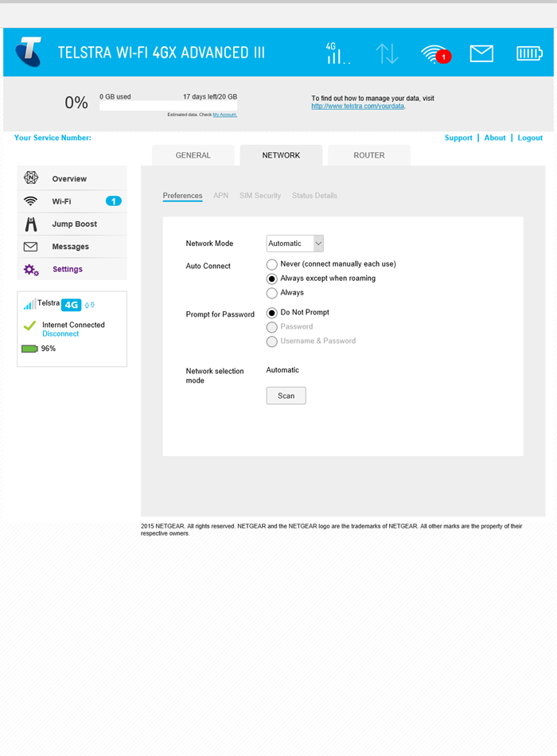557x756 pixels.
Task: Select Never connect manually radio option
Action: (x=272, y=264)
